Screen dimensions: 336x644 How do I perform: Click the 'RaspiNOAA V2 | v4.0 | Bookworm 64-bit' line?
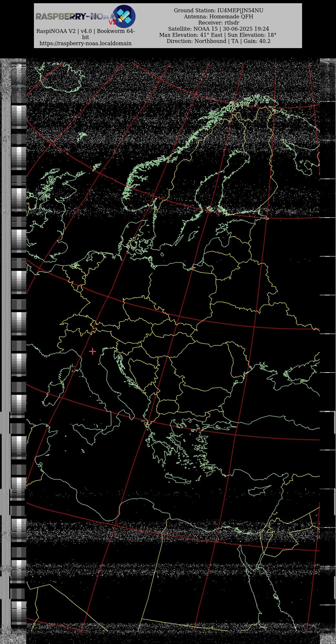86,34
